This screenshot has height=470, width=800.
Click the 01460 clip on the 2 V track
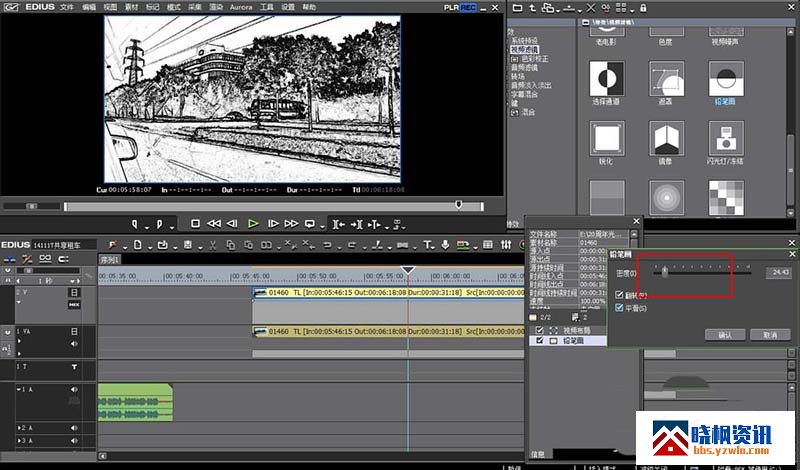(388, 292)
